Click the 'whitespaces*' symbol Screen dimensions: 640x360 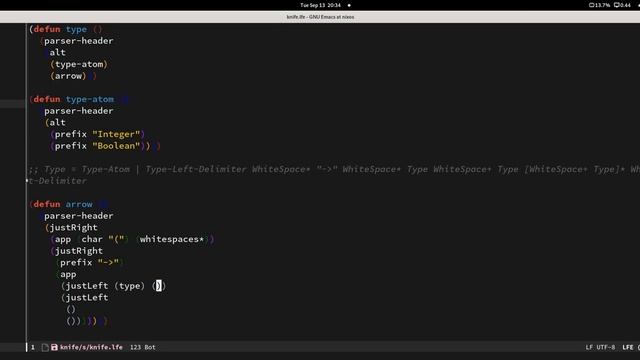pyautogui.click(x=172, y=239)
